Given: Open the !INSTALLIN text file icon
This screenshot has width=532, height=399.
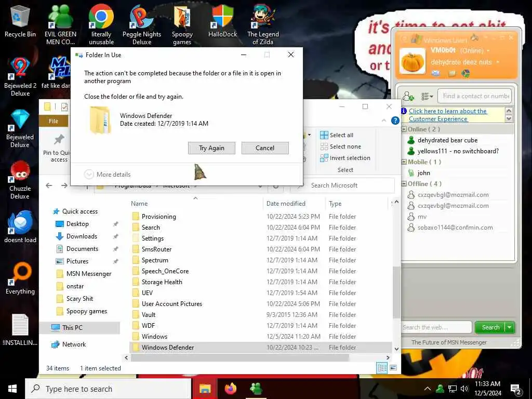Looking at the screenshot, I should point(20,330).
